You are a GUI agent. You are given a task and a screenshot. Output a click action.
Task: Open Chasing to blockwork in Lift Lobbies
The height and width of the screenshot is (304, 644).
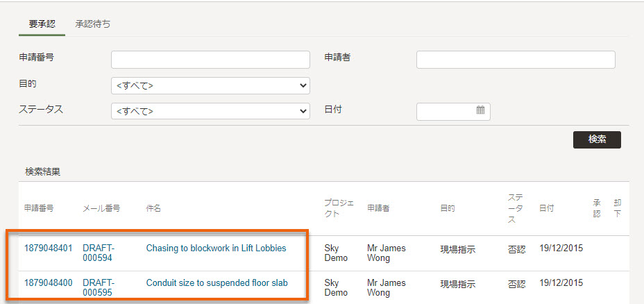[216, 248]
